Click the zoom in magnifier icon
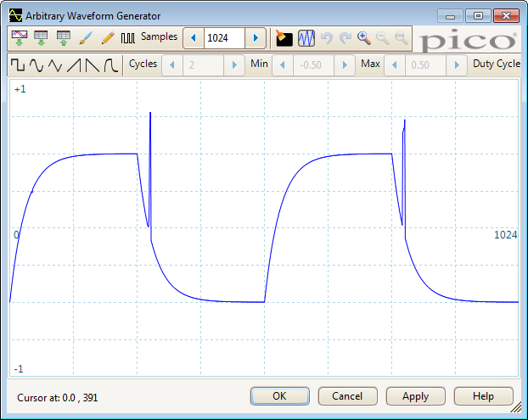Screen dimensions: 528x420 tap(364, 38)
